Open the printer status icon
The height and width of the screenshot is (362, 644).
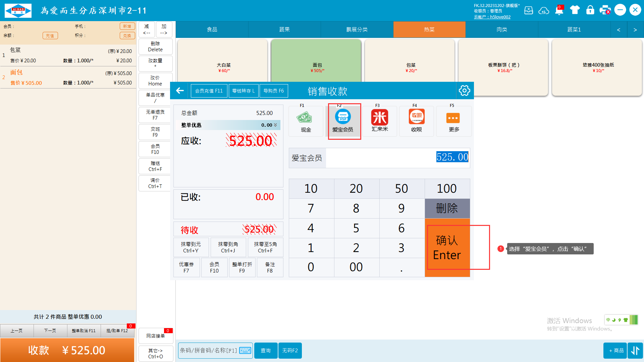pos(605,10)
